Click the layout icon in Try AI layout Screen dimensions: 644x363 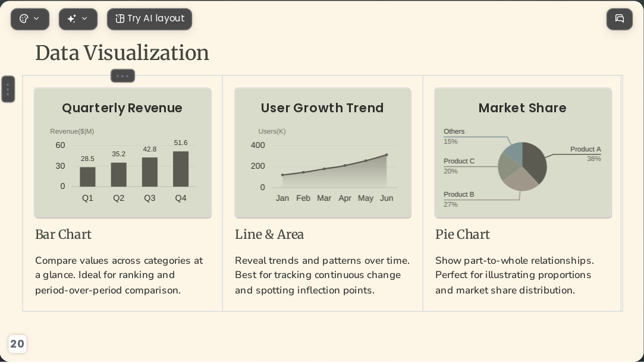coord(120,19)
